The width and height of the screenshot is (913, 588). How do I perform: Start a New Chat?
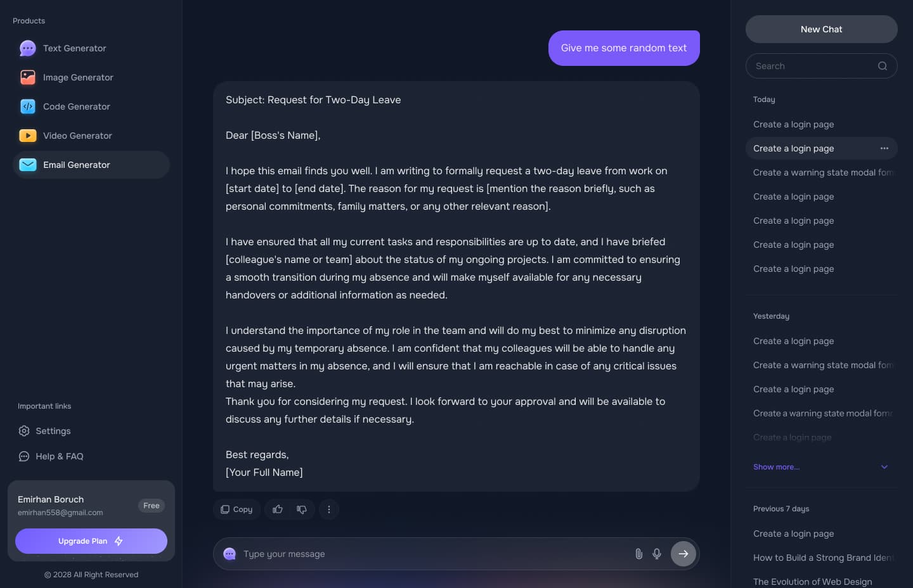click(x=821, y=29)
